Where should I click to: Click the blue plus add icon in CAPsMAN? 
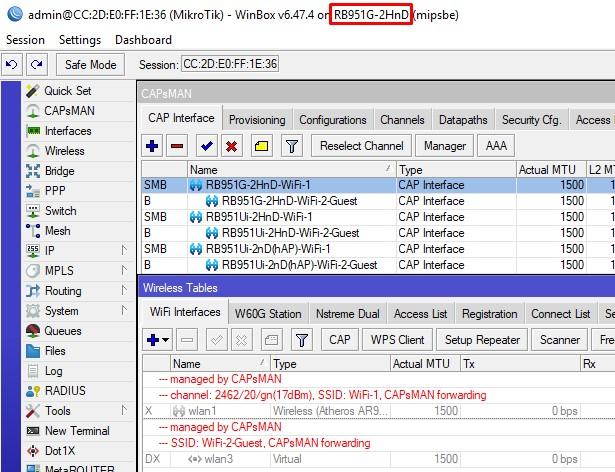click(153, 146)
